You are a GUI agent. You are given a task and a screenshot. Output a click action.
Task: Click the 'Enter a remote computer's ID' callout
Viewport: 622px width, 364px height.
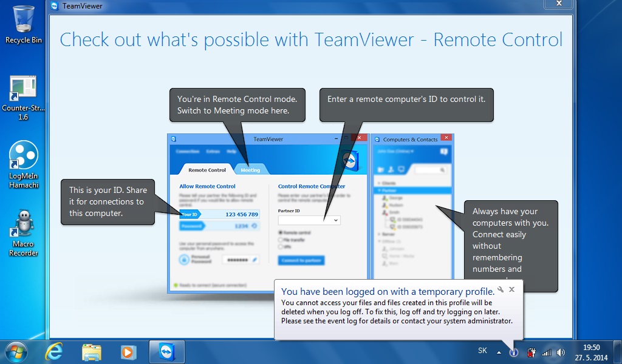406,104
